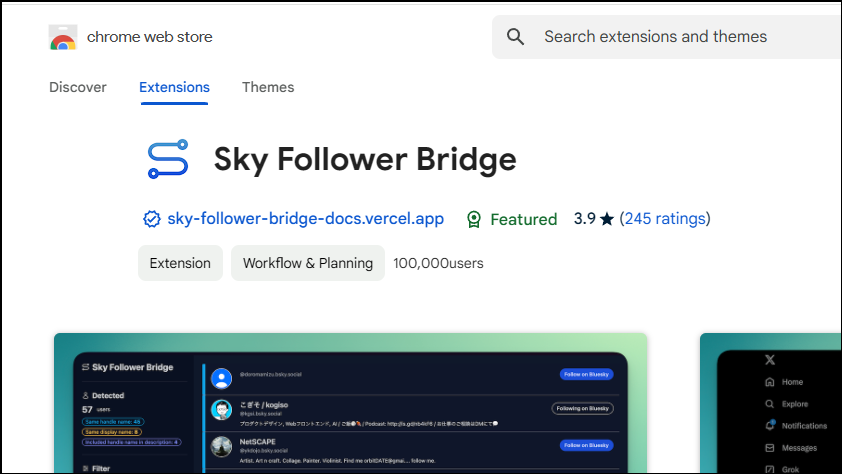The height and width of the screenshot is (474, 842).
Task: Click the Sky Follower Bridge heading
Action: [x=365, y=159]
